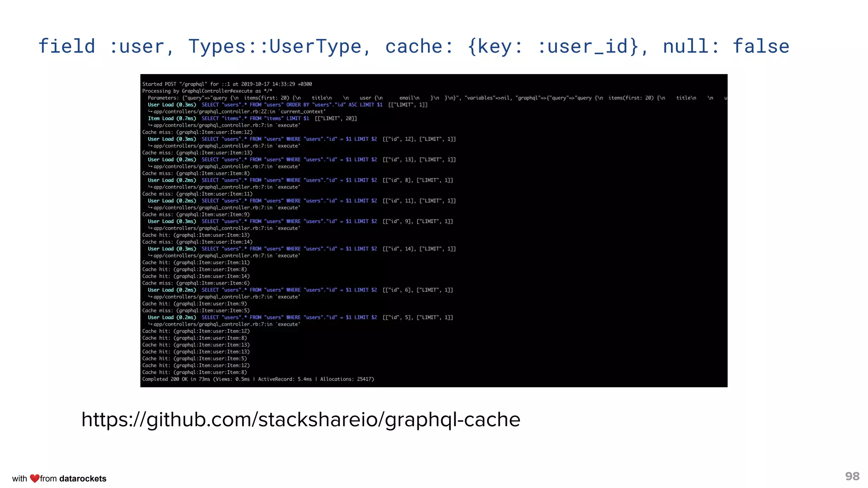Image resolution: width=868 pixels, height=488 pixels.
Task: Click 'Cache miss' line for Item:12
Action: tap(198, 132)
